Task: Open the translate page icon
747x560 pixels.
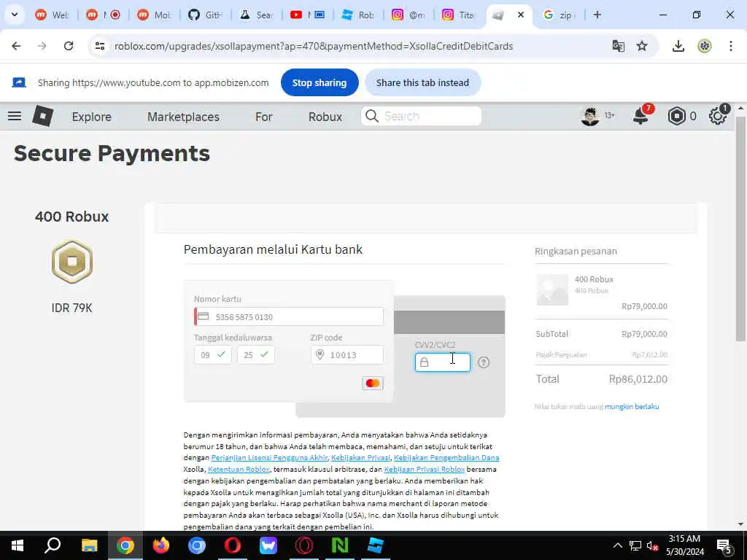Action: click(619, 46)
